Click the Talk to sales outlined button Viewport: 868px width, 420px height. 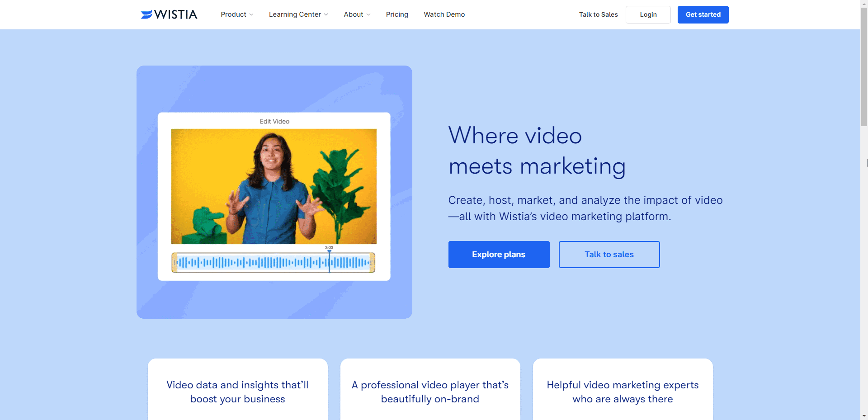[x=609, y=254]
